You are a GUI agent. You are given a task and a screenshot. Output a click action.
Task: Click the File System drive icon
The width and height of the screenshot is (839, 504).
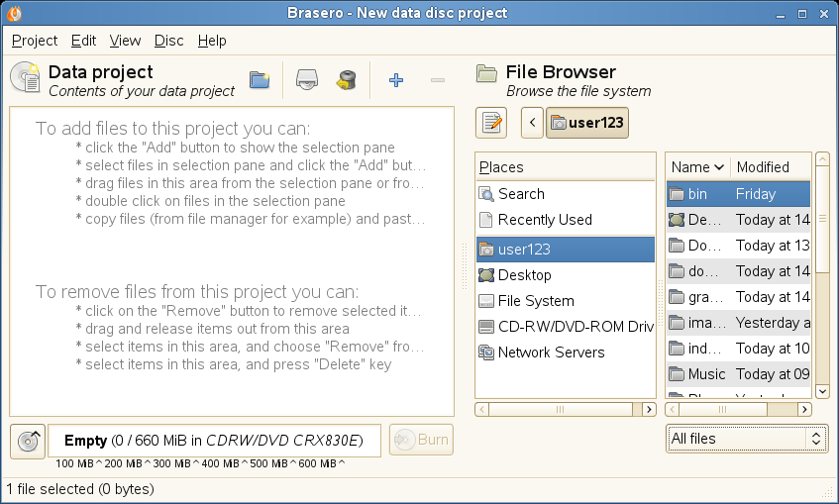pyautogui.click(x=485, y=301)
